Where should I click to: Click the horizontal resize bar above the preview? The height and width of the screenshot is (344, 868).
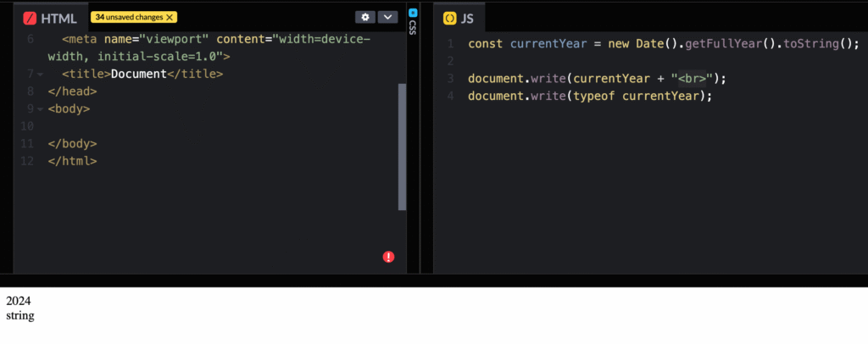point(434,280)
